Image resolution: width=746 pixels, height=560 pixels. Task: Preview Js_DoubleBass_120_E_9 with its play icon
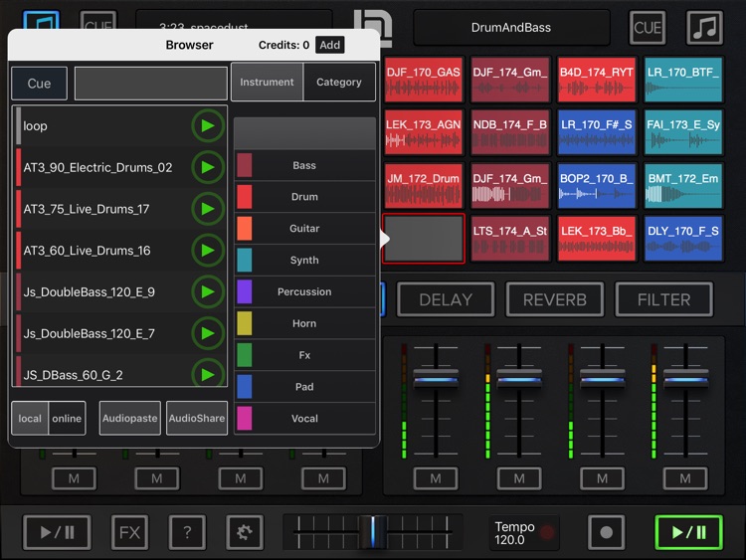pyautogui.click(x=208, y=291)
